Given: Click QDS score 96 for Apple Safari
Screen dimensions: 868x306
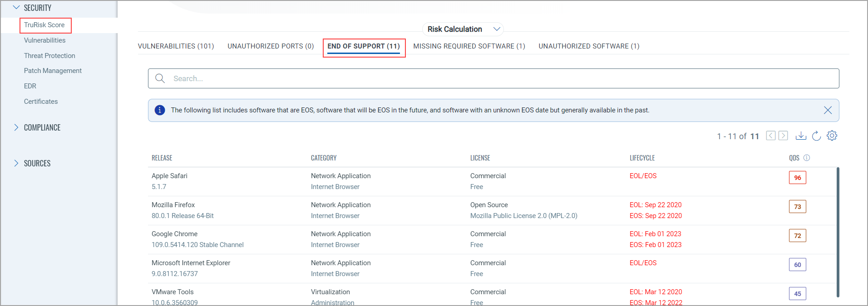Looking at the screenshot, I should [x=797, y=178].
